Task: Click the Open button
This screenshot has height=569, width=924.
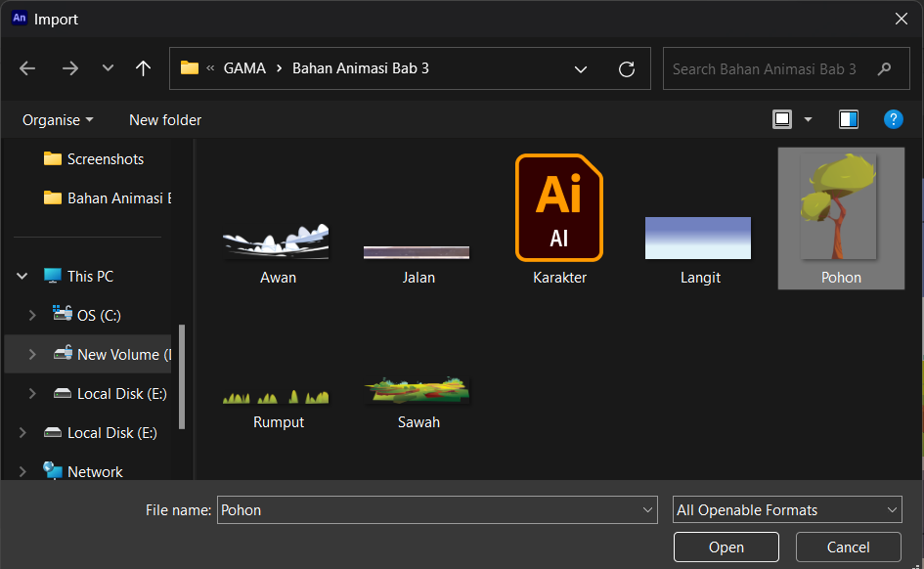Action: (726, 547)
